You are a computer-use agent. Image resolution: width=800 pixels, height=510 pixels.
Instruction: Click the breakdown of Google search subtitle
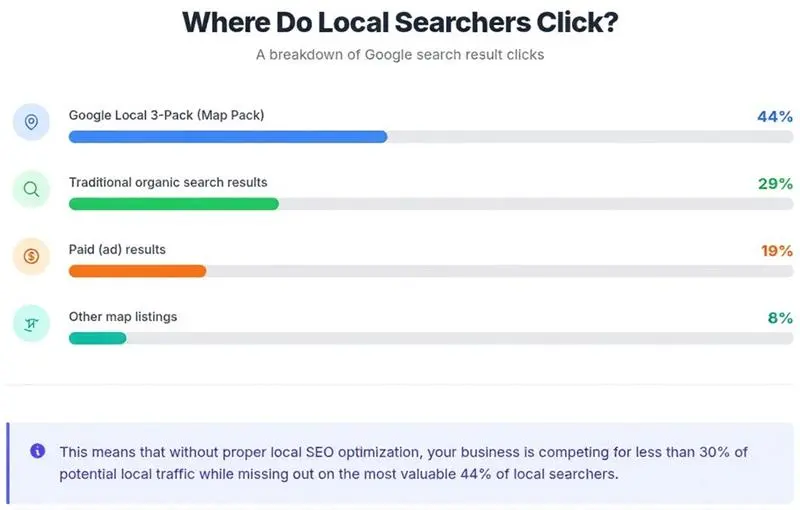[x=400, y=55]
